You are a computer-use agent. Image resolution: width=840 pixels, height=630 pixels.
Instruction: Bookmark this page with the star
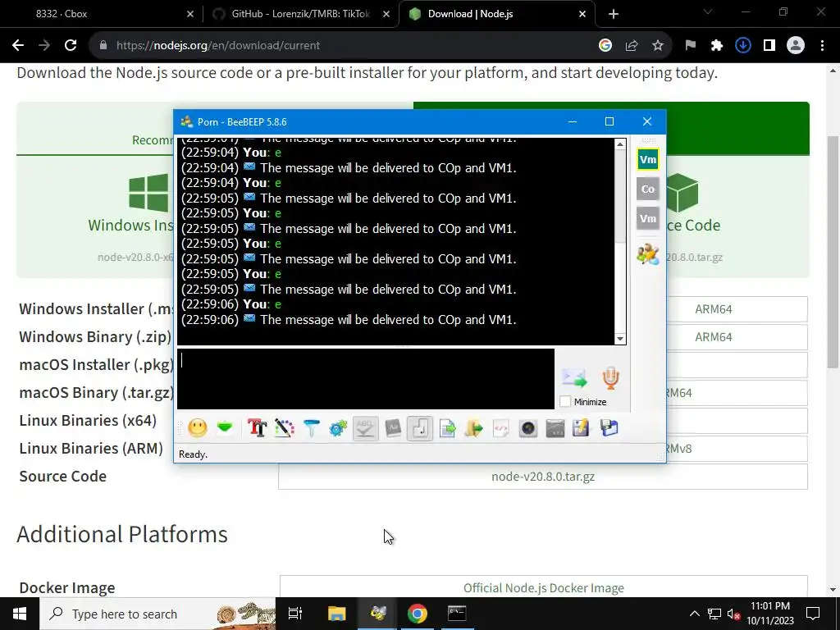tap(657, 46)
